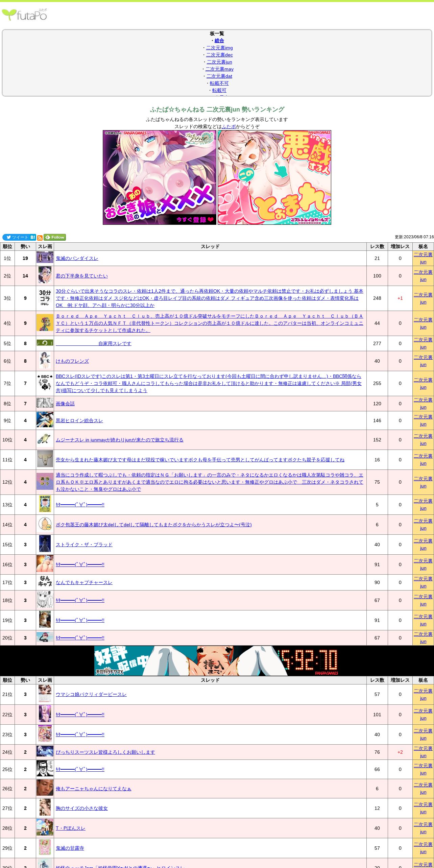434x868 pixels.
Task: Click the Bored Ape thumbnail in rank 4位
Action: point(45,322)
